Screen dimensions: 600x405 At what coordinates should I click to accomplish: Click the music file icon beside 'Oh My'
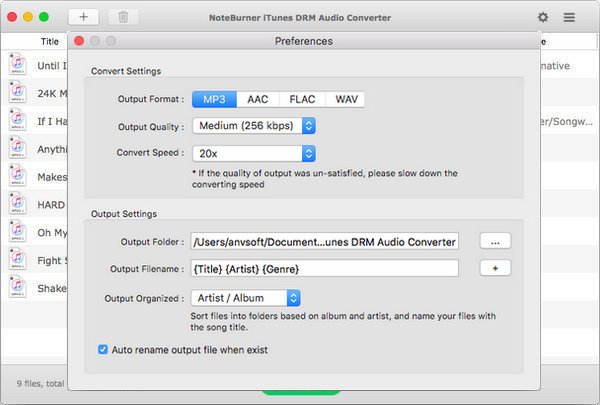click(x=18, y=232)
